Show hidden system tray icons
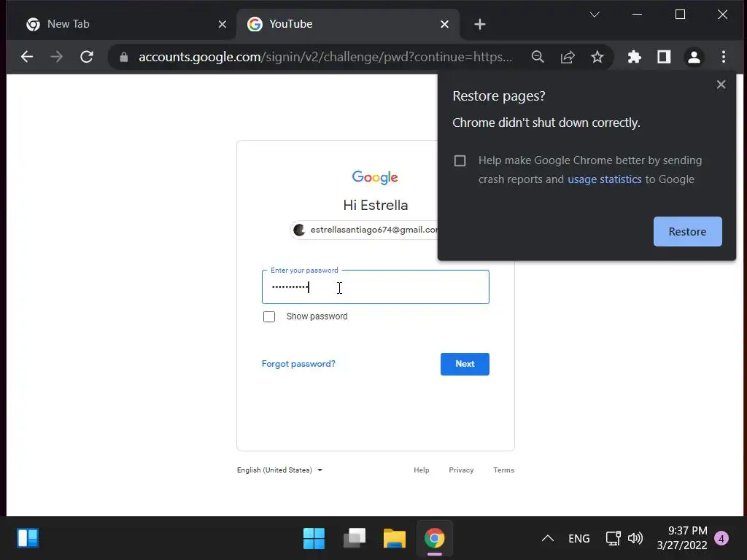The width and height of the screenshot is (747, 560). (548, 539)
